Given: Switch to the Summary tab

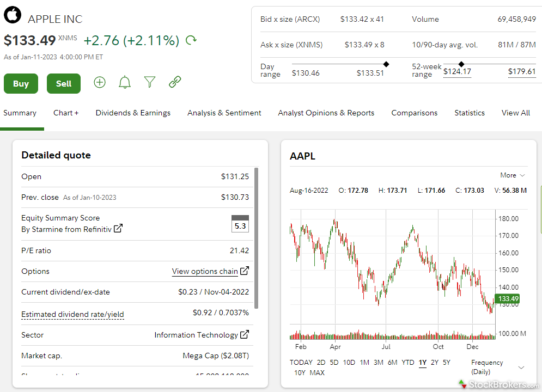Looking at the screenshot, I should tap(20, 113).
